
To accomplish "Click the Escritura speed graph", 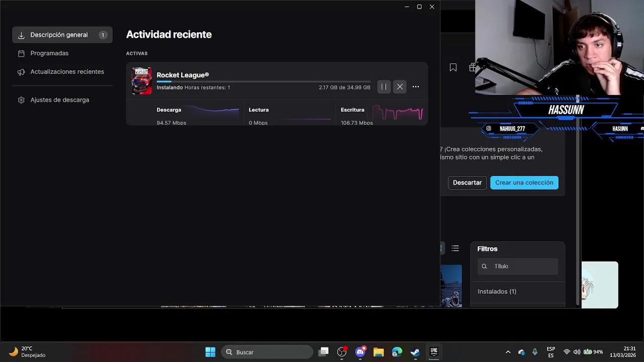I will (x=397, y=113).
